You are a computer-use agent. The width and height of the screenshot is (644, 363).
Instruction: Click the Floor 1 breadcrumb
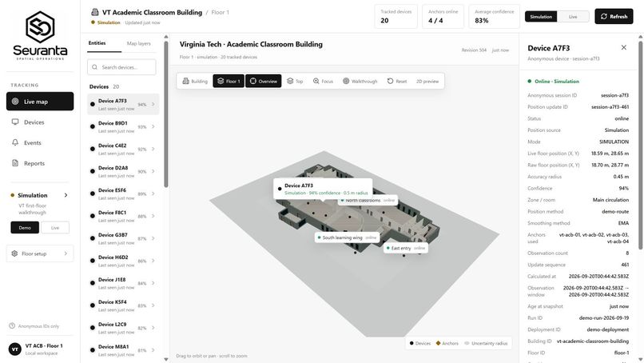coord(221,12)
